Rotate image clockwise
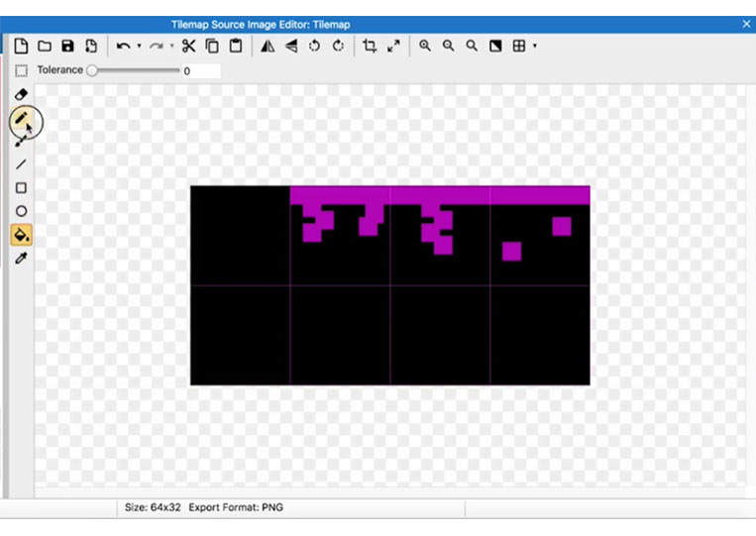 click(x=338, y=47)
